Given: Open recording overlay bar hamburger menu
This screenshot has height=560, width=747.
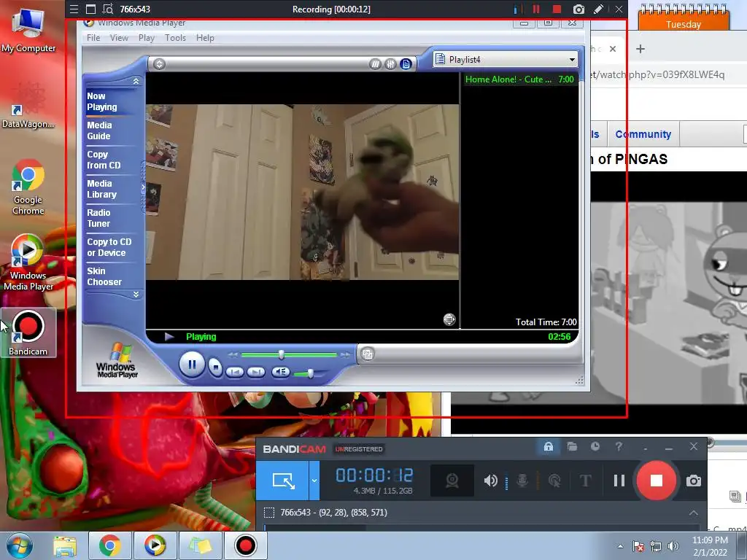Looking at the screenshot, I should click(x=74, y=9).
